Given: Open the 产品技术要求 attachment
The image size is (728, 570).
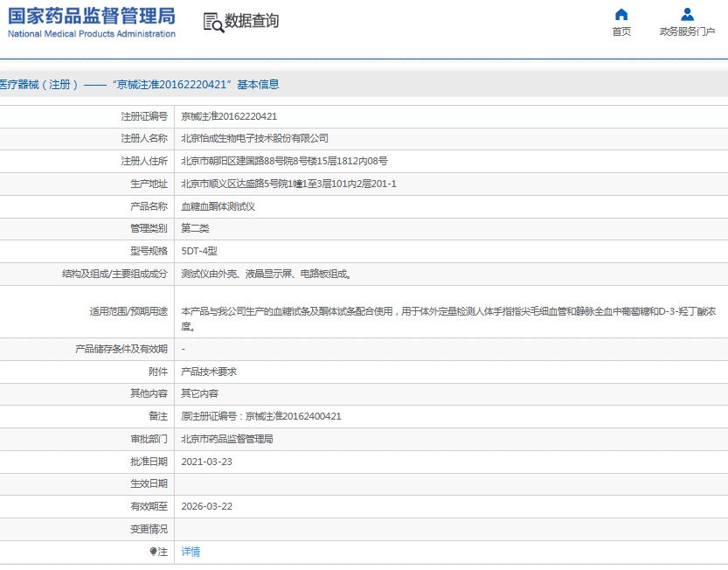Looking at the screenshot, I should (x=209, y=372).
